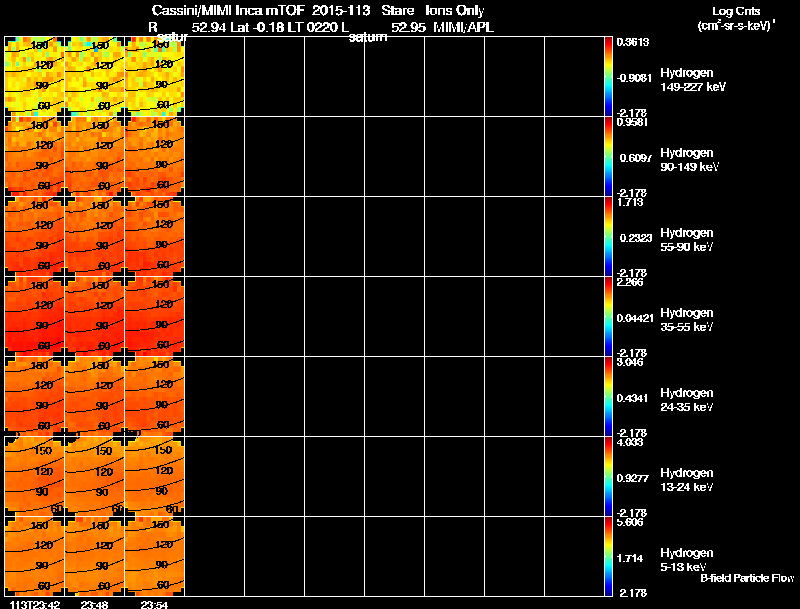Click the '0.4341' color scale value
The height and width of the screenshot is (609, 800).
[x=635, y=398]
